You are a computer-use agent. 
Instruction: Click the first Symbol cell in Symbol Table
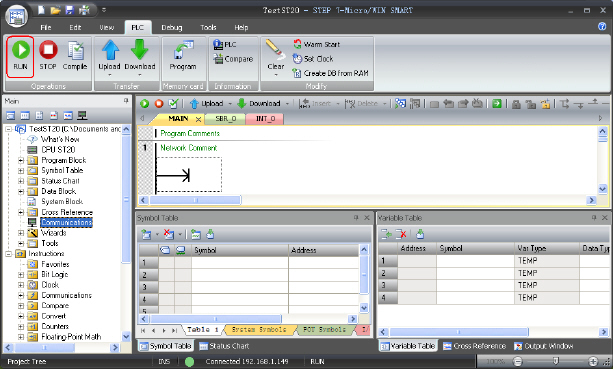[x=240, y=262]
